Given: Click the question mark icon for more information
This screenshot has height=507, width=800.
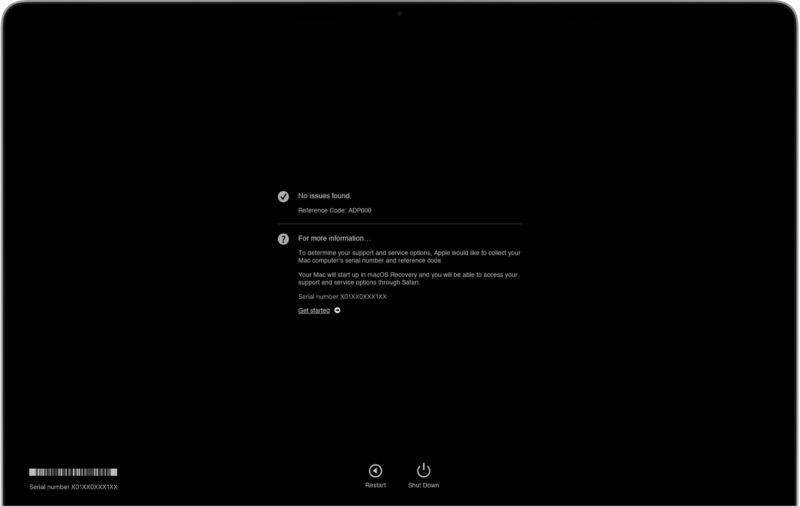Looking at the screenshot, I should point(283,239).
